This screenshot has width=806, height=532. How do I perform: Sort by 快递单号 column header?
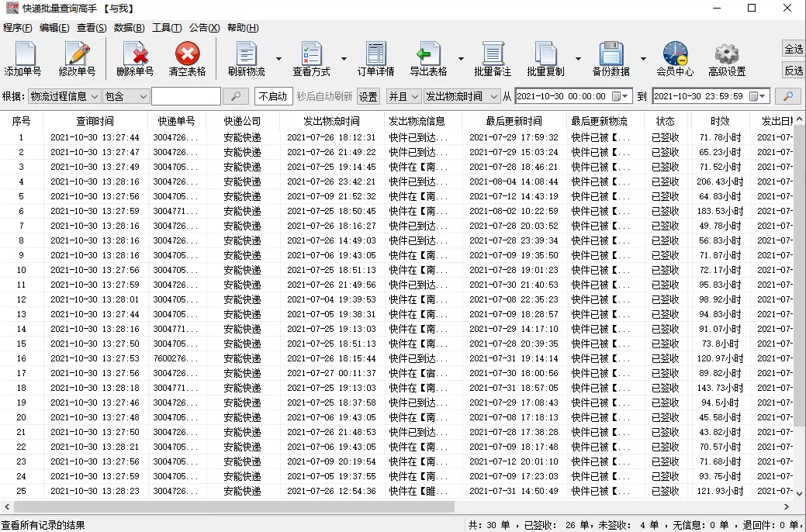click(176, 121)
